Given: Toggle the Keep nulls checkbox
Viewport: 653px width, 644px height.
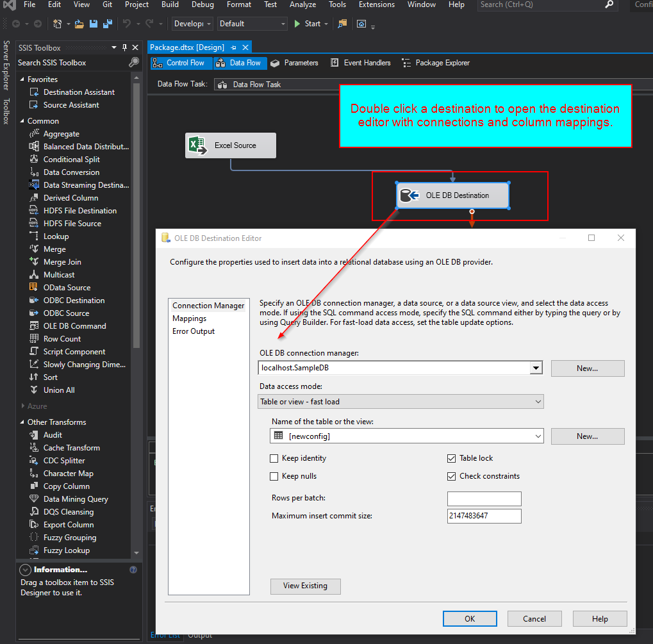Looking at the screenshot, I should coord(274,476).
